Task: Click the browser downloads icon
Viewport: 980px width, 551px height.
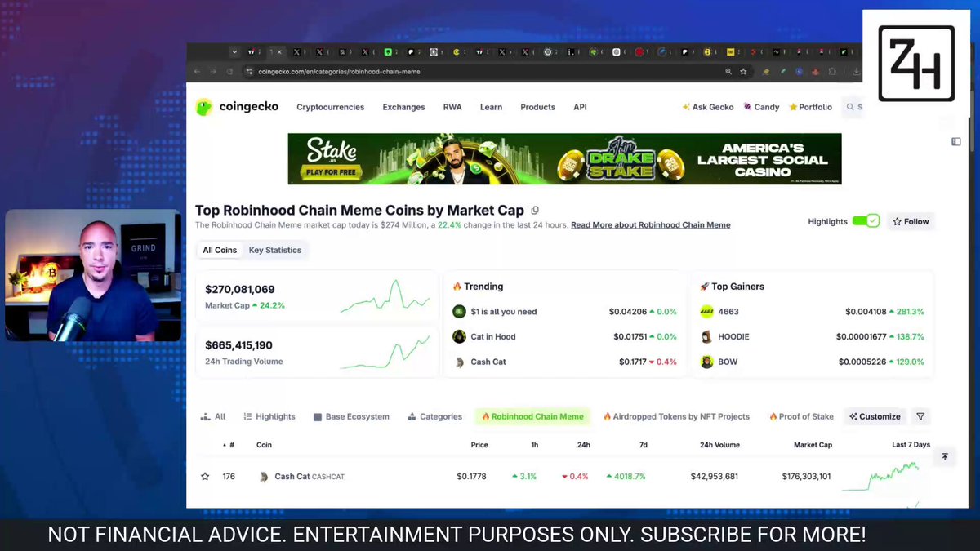Action: [857, 72]
